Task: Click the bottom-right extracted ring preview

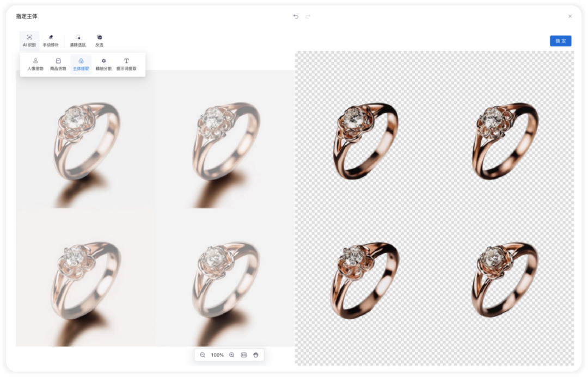Action: 504,279
